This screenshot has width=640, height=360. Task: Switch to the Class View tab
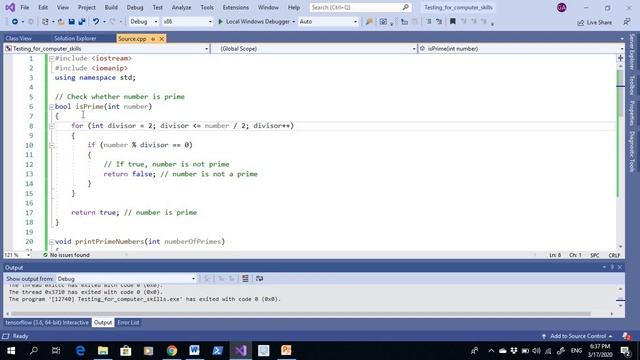coord(18,38)
